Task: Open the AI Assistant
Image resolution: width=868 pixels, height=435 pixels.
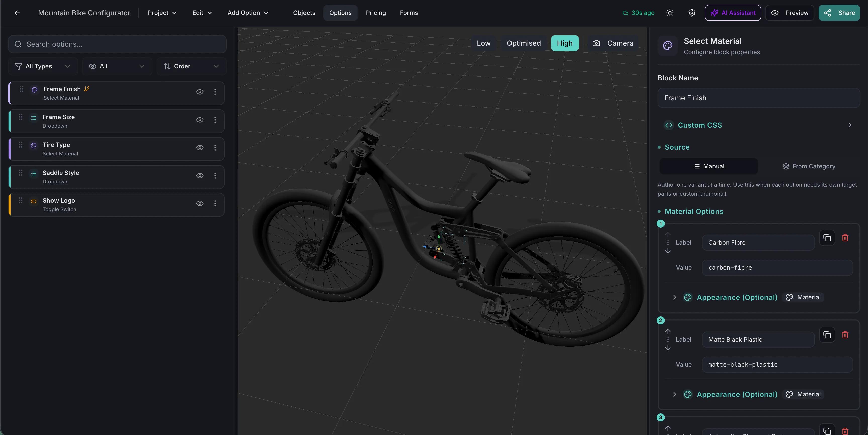Action: [x=733, y=13]
